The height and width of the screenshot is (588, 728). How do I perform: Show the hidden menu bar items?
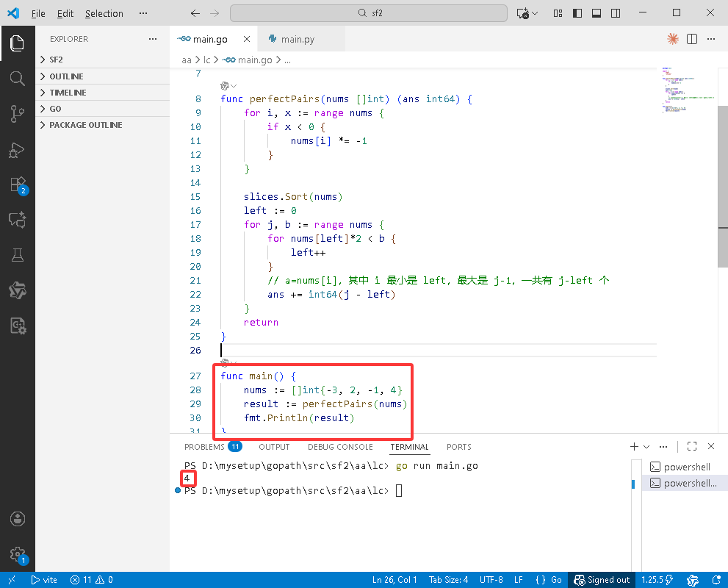(x=143, y=13)
